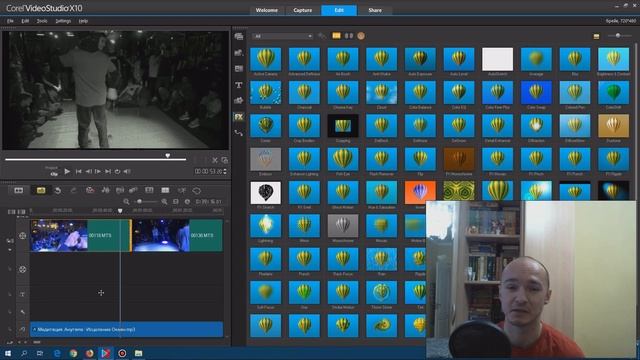
Task: Toggle video filters display in gallery
Action: (336, 36)
